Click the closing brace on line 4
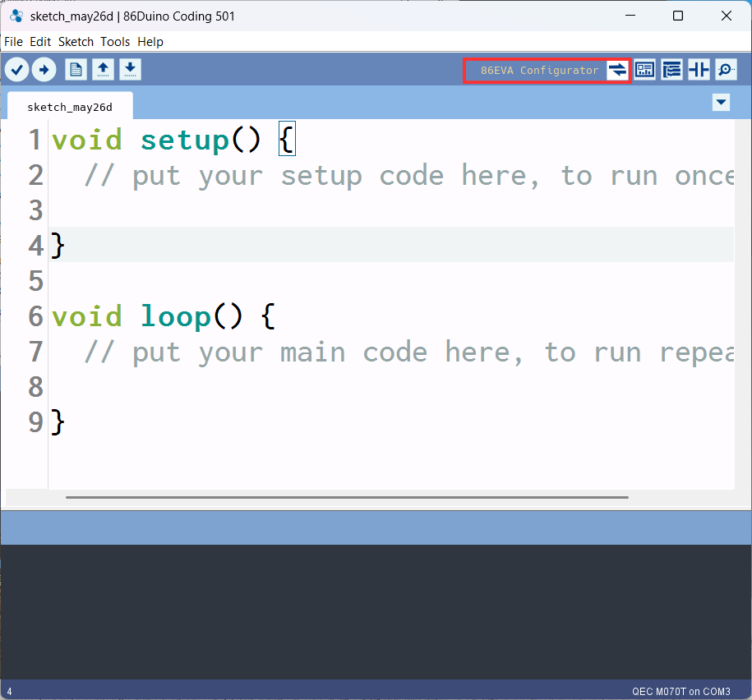This screenshot has height=700, width=752. [58, 246]
